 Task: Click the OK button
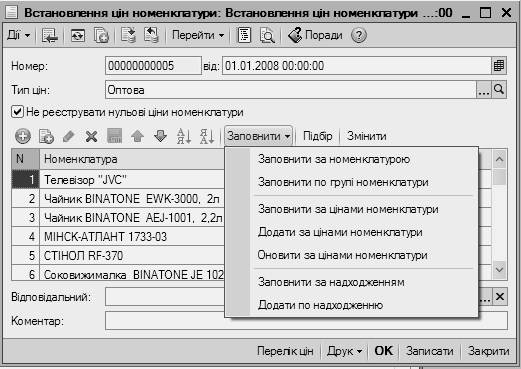point(384,351)
